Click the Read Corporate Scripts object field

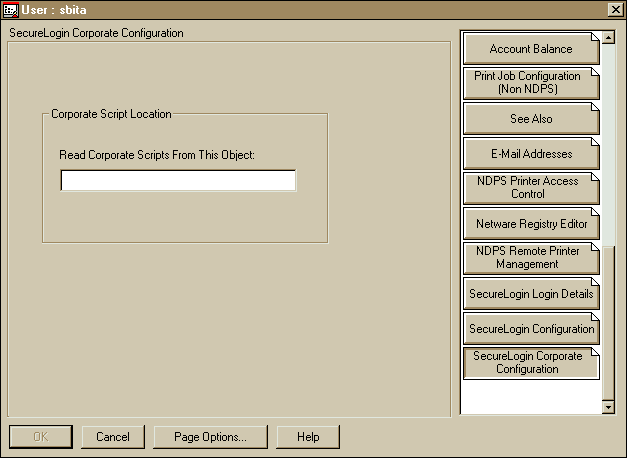(x=178, y=180)
